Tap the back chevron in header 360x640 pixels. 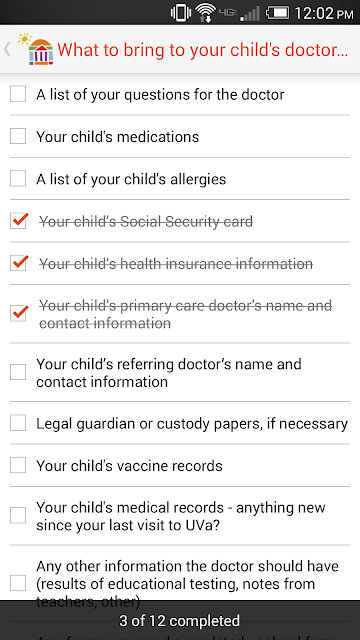[x=7, y=49]
